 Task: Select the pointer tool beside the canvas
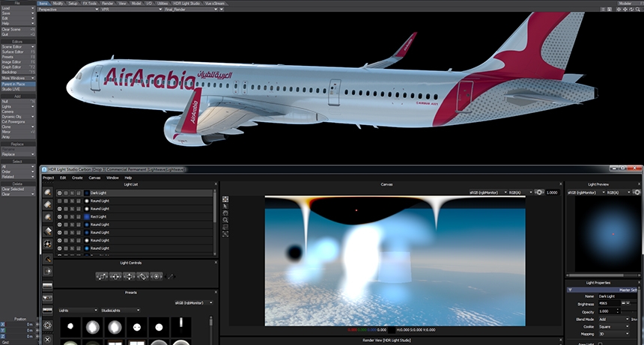pyautogui.click(x=225, y=206)
